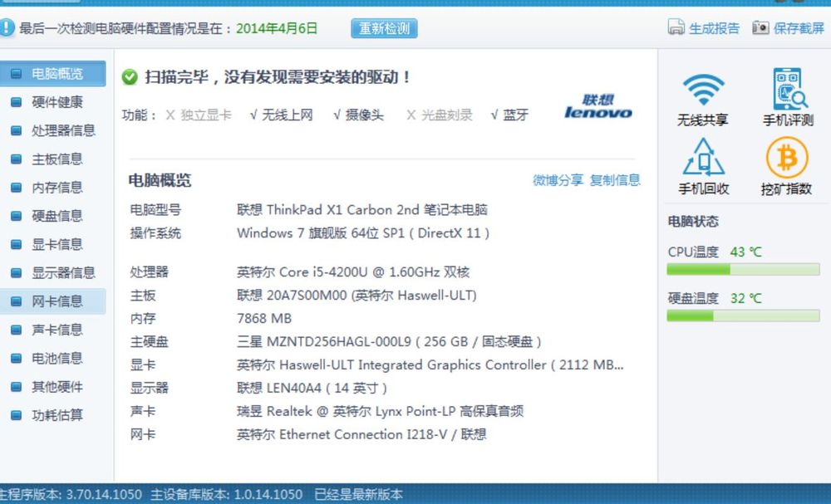Click the Realtek sound card text
Screen dimensions: 831x504
tap(380, 411)
